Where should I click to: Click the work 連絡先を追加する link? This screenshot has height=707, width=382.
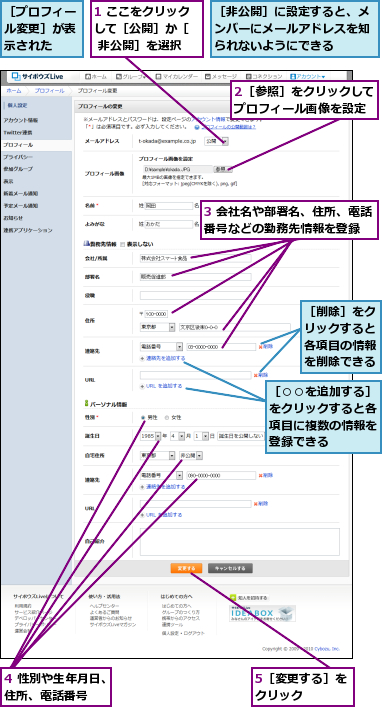pyautogui.click(x=162, y=358)
